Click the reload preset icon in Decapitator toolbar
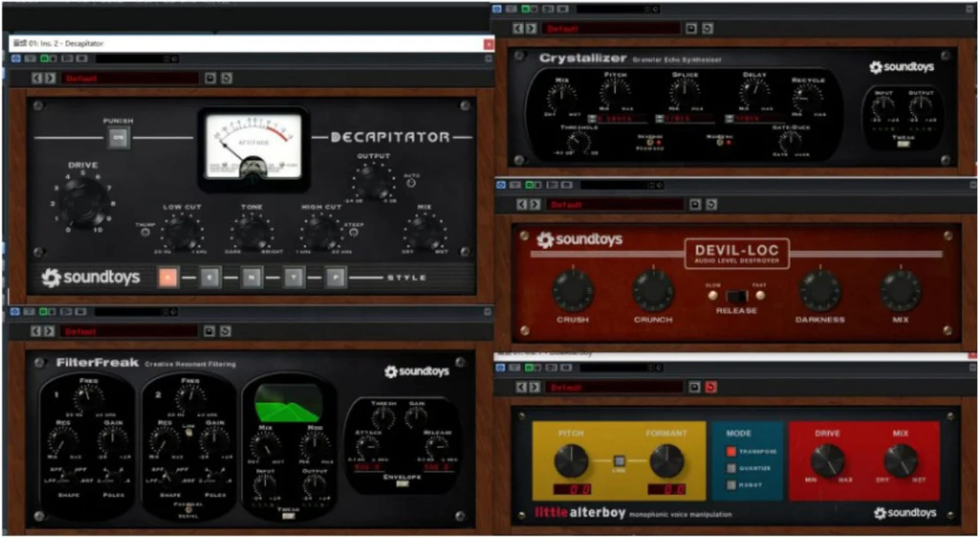Image resolution: width=980 pixels, height=542 pixels. coord(226,78)
